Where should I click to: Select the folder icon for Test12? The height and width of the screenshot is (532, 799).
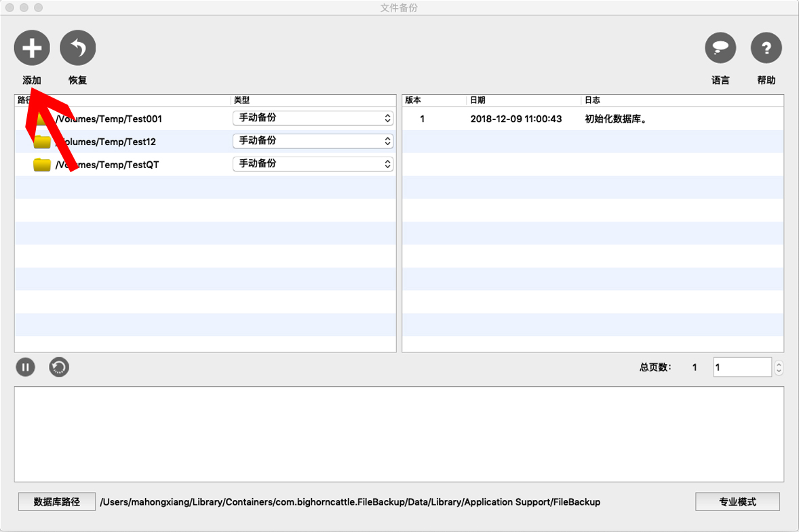pyautogui.click(x=42, y=142)
